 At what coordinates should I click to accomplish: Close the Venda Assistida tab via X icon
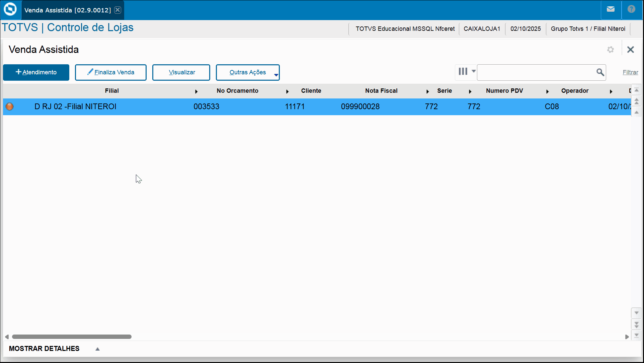[x=117, y=10]
